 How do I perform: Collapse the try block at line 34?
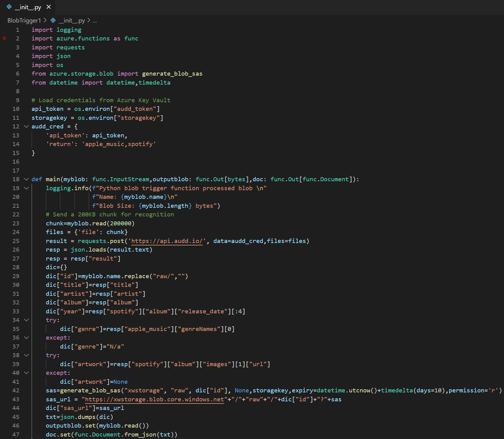click(26, 320)
